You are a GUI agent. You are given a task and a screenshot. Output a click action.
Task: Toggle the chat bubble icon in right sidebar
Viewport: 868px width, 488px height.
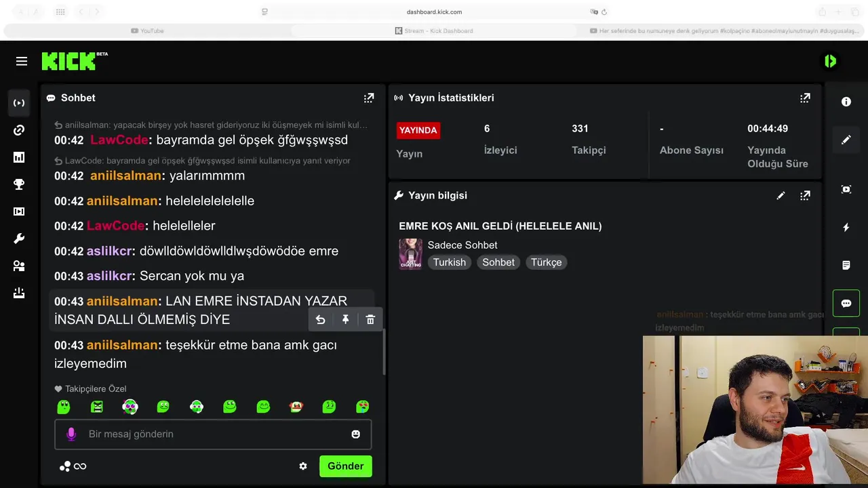coord(846,303)
